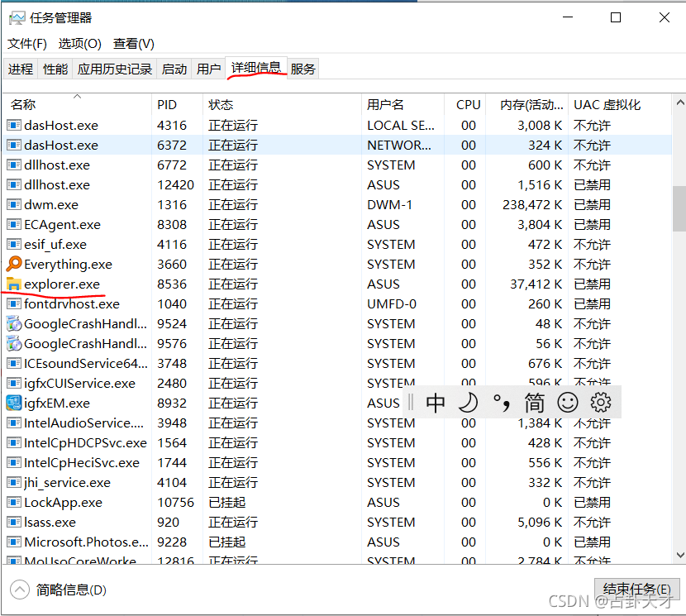
Task: Open IME settings gear icon
Action: [601, 403]
